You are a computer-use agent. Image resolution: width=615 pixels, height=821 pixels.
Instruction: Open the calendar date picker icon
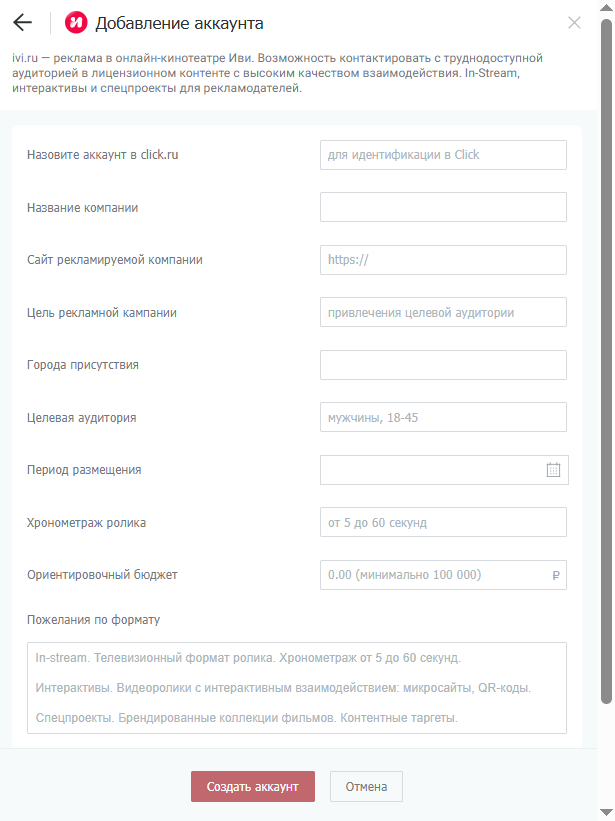554,470
